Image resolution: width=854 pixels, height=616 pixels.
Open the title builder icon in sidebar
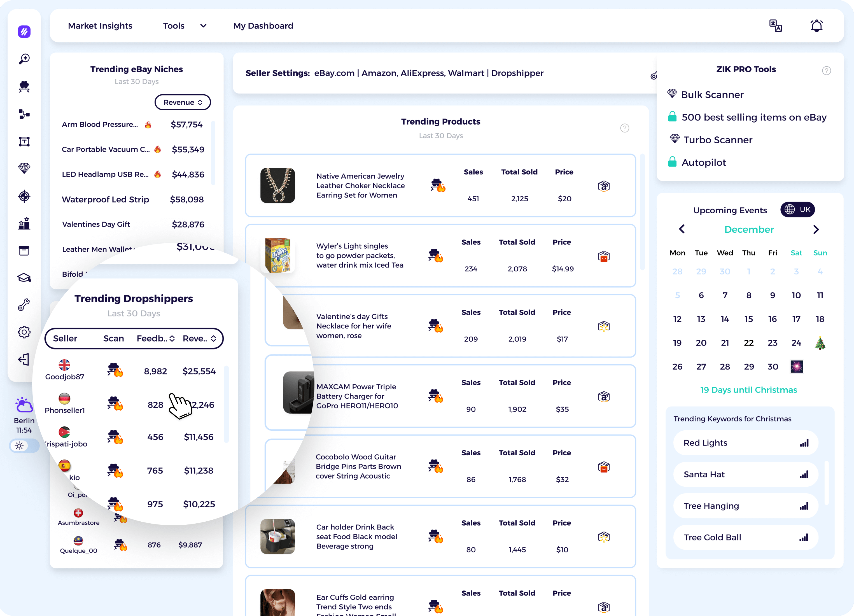[x=24, y=142]
